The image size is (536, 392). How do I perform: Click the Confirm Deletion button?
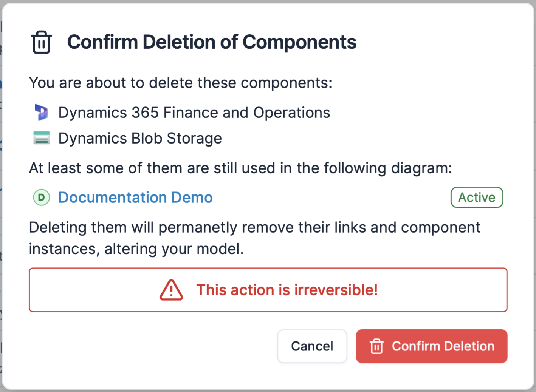[431, 346]
